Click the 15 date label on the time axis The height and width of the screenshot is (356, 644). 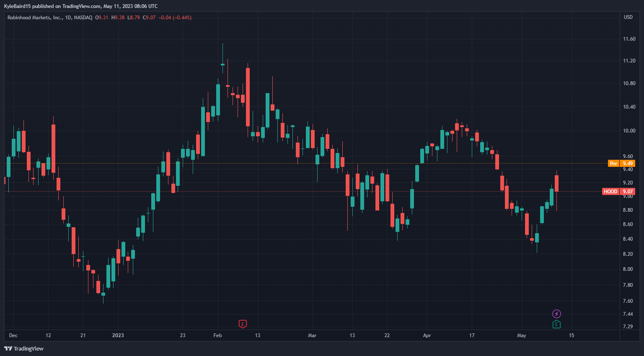[x=572, y=335]
